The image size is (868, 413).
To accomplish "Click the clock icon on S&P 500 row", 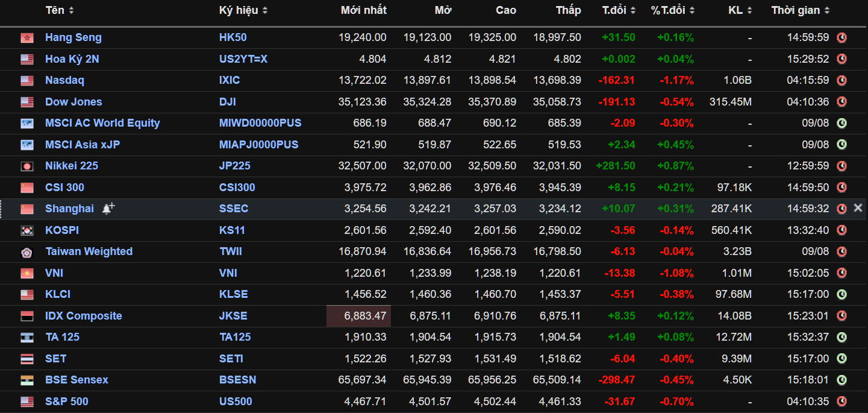I will point(841,401).
